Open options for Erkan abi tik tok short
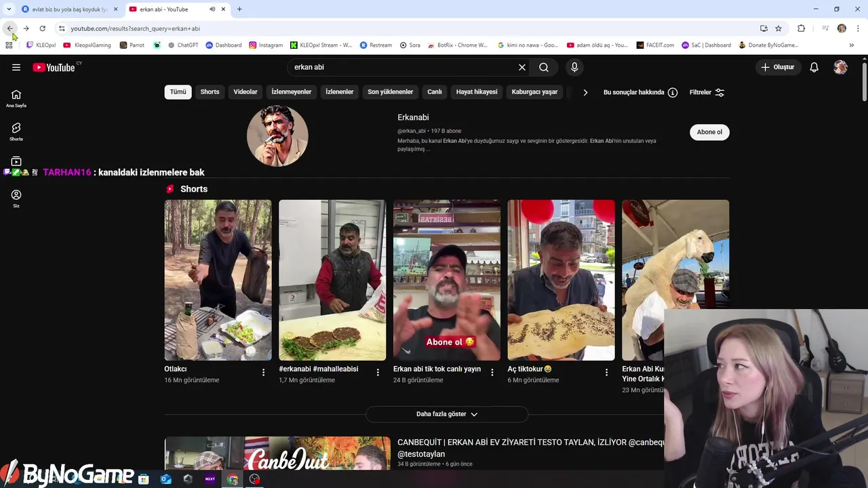868x488 pixels. coord(492,372)
